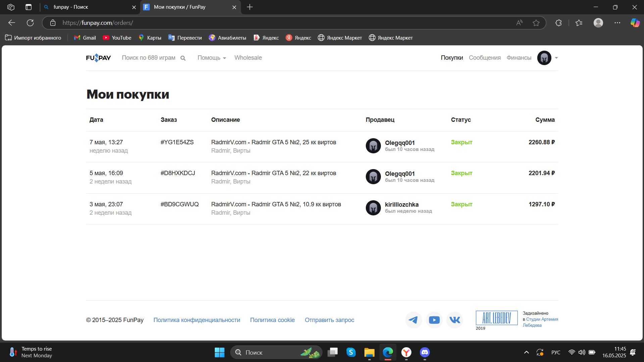644x362 pixels.
Task: Open Импорт избранного bookmark item
Action: [x=33, y=38]
